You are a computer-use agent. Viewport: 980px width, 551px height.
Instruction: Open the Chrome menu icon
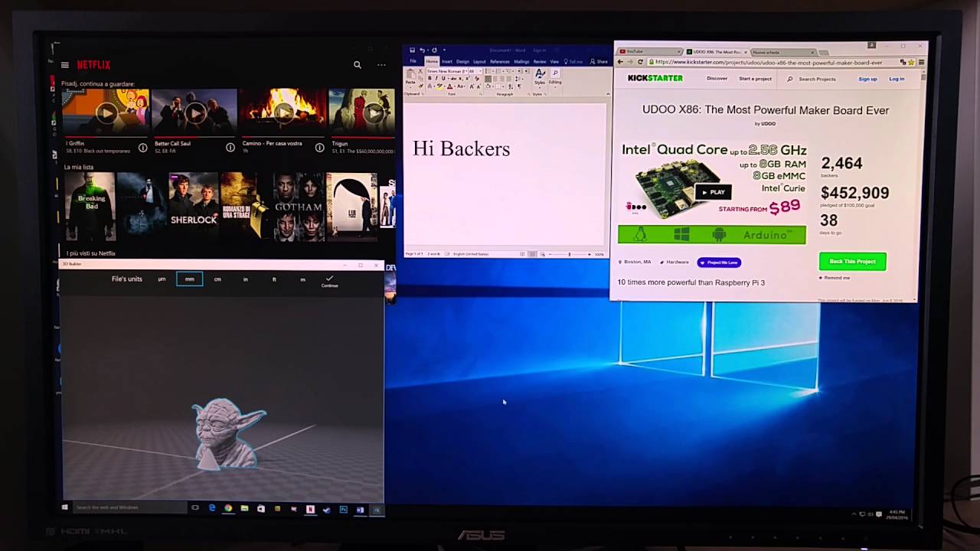coord(921,62)
